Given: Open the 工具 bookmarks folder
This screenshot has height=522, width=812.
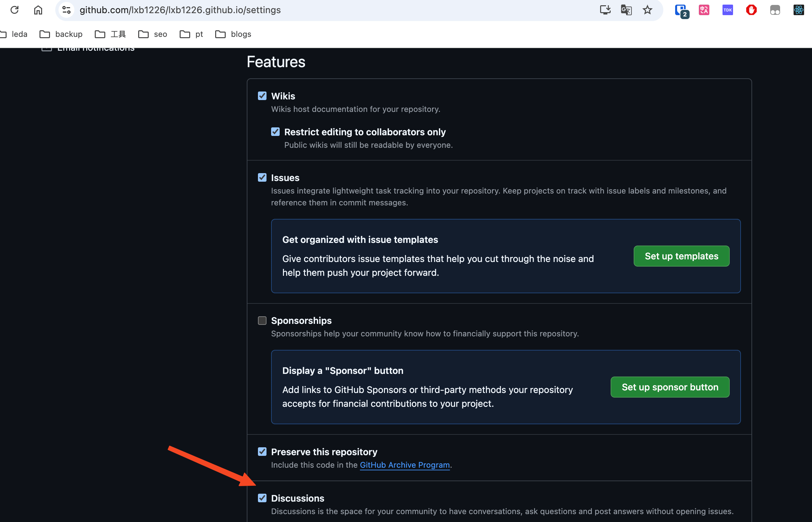Looking at the screenshot, I should pyautogui.click(x=111, y=34).
